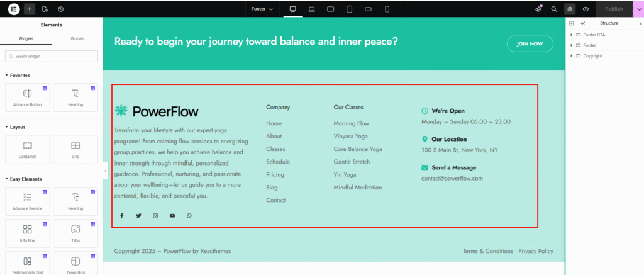Expand the Footer CTA structure item
Image resolution: width=644 pixels, height=275 pixels.
572,35
